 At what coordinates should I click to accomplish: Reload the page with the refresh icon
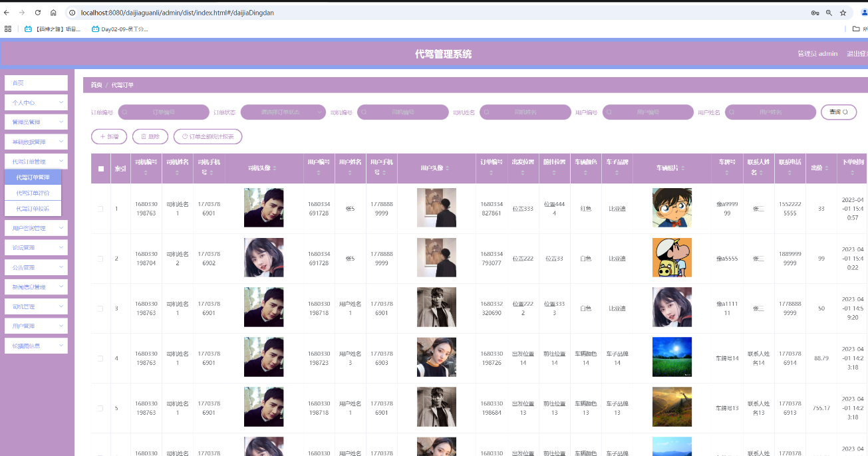pyautogui.click(x=37, y=13)
